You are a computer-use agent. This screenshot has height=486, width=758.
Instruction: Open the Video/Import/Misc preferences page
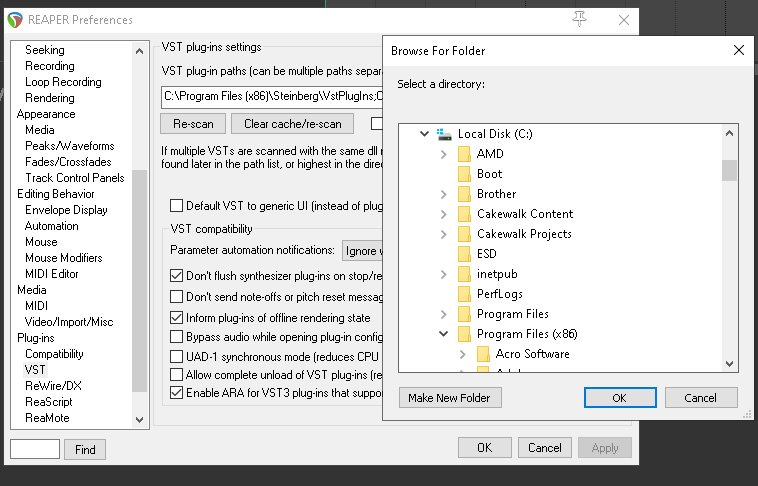[69, 322]
